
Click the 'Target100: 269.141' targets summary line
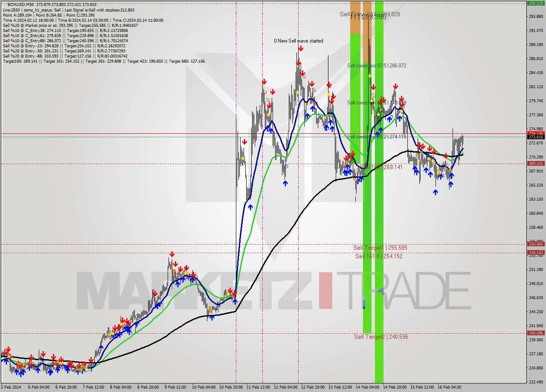point(104,61)
